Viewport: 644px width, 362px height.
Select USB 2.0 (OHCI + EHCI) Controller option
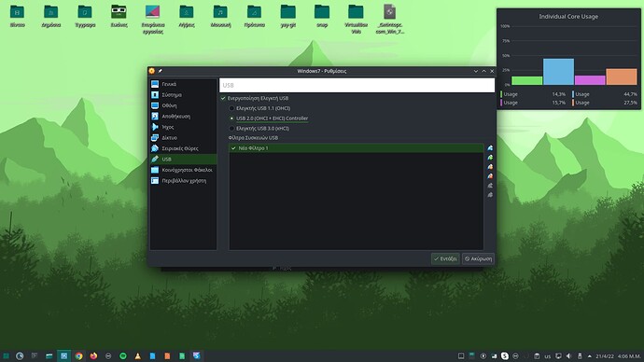pos(231,118)
